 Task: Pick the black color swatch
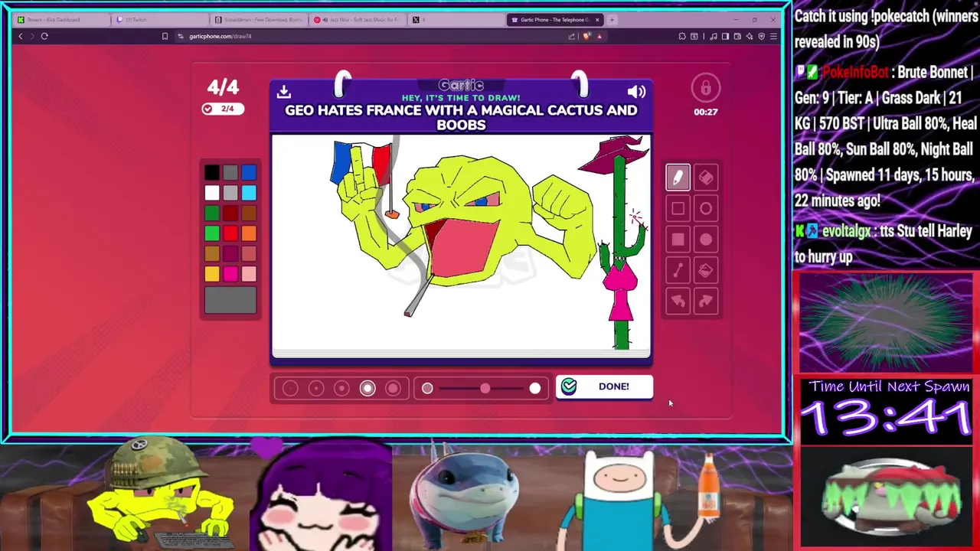click(212, 173)
